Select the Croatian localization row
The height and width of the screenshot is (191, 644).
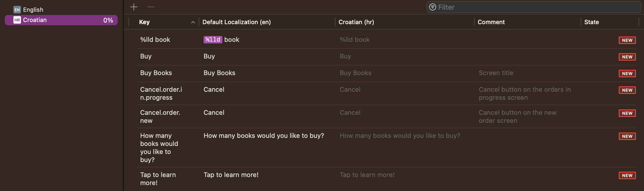(61, 20)
